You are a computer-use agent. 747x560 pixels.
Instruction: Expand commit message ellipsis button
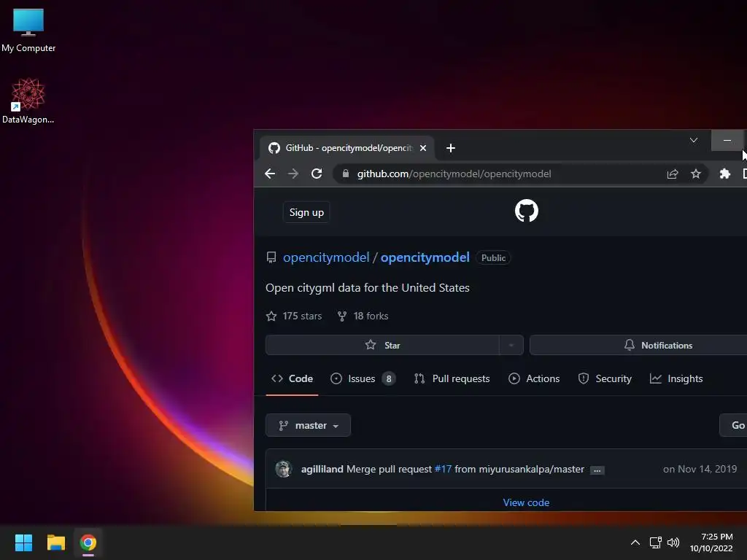click(597, 470)
